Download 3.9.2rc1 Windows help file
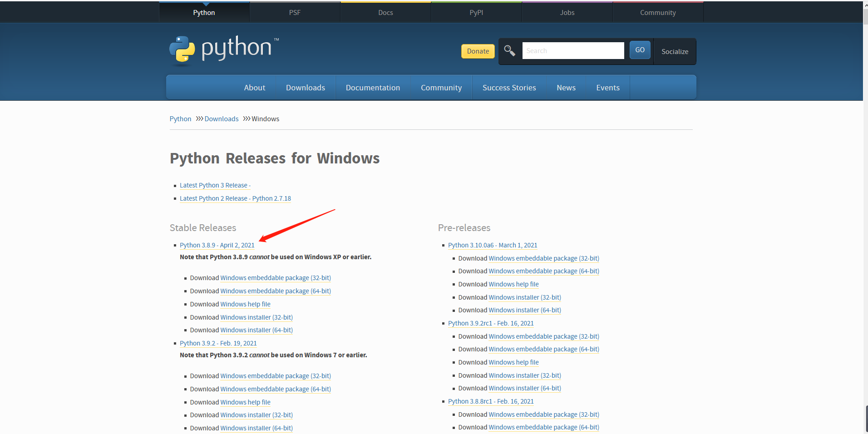868x434 pixels. (x=514, y=362)
